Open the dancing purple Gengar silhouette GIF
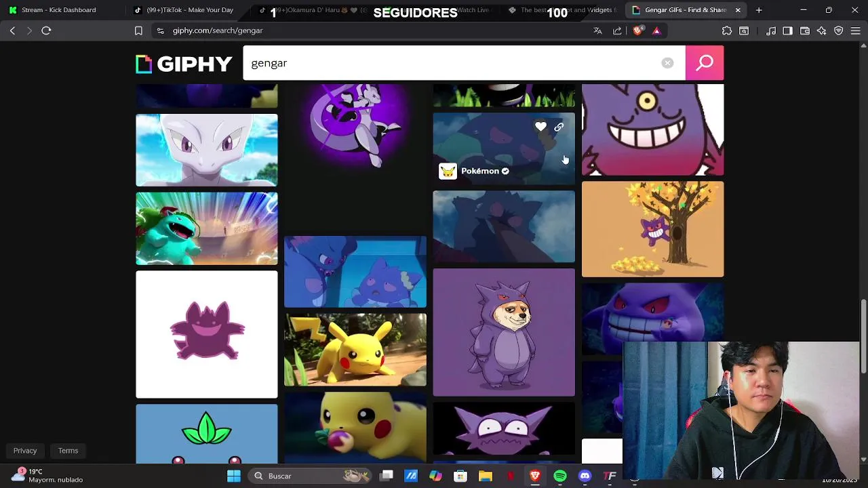868x488 pixels. coord(207,335)
